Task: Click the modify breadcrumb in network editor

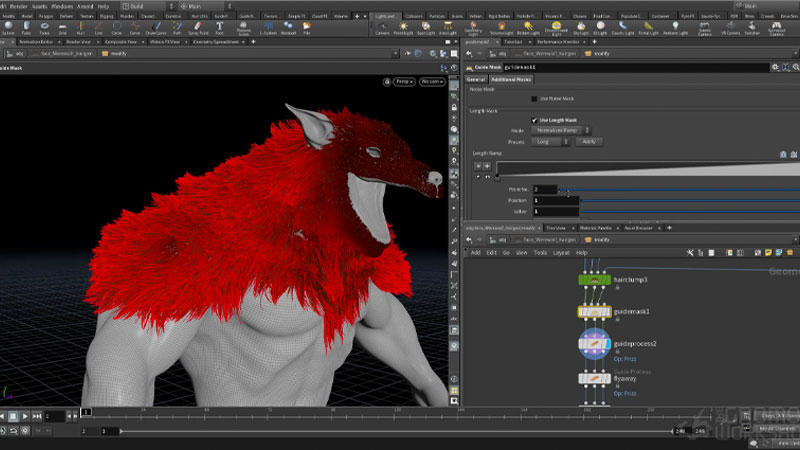Action: tap(602, 240)
